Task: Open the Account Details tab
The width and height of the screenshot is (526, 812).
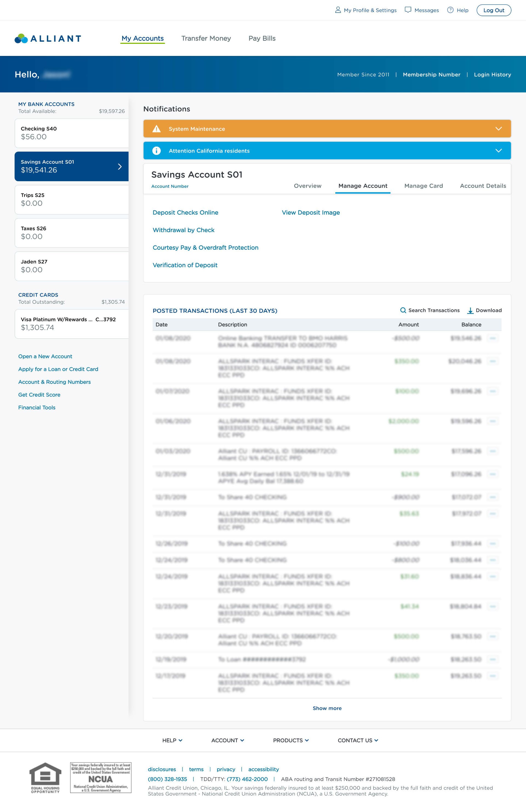Action: 483,186
